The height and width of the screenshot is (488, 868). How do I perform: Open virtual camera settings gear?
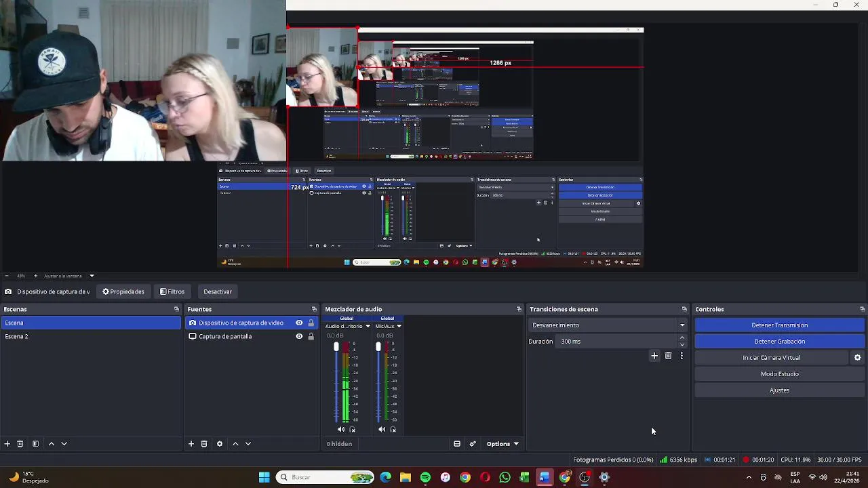857,358
